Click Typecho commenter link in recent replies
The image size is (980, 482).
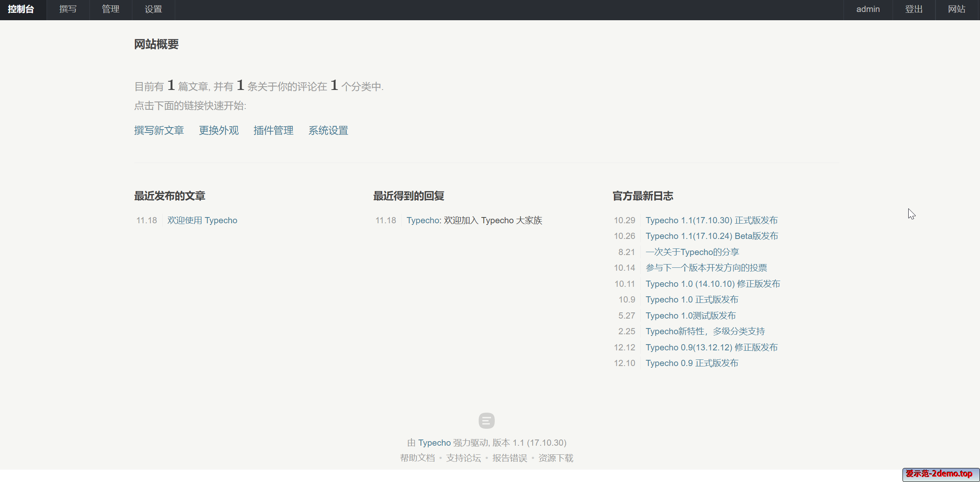tap(423, 220)
